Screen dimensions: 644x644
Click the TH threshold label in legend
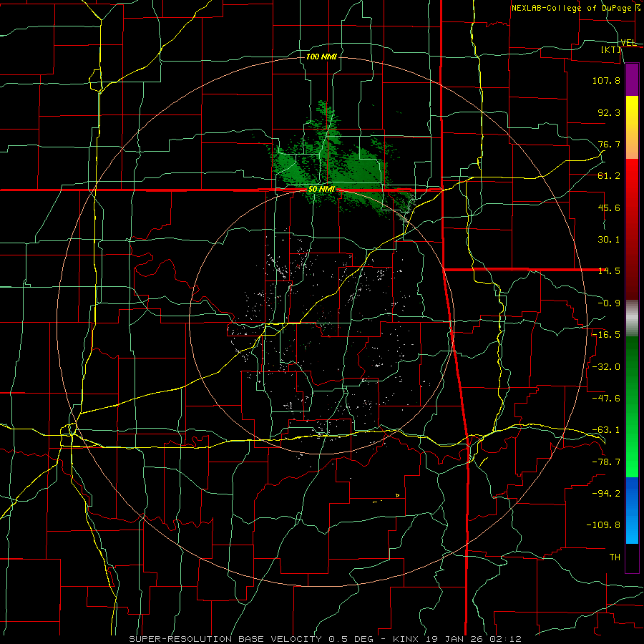coord(615,557)
